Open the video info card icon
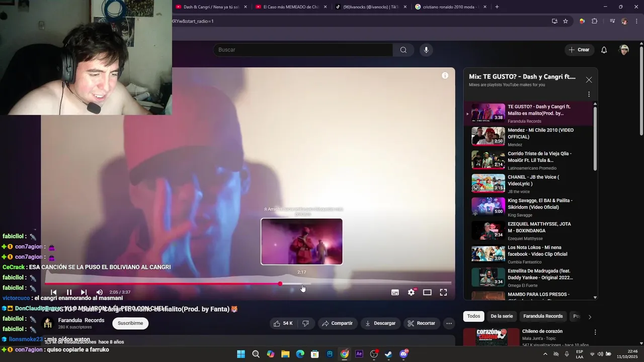The image size is (644, 362). tap(445, 75)
